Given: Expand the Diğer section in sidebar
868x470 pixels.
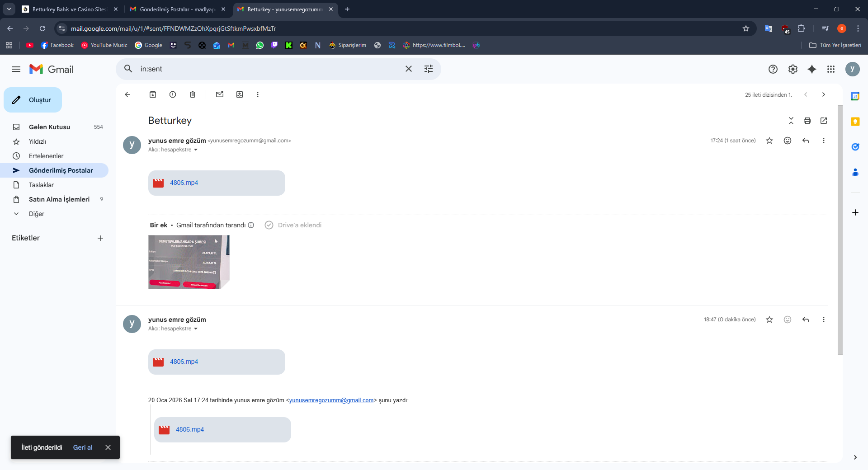Looking at the screenshot, I should click(x=54, y=214).
